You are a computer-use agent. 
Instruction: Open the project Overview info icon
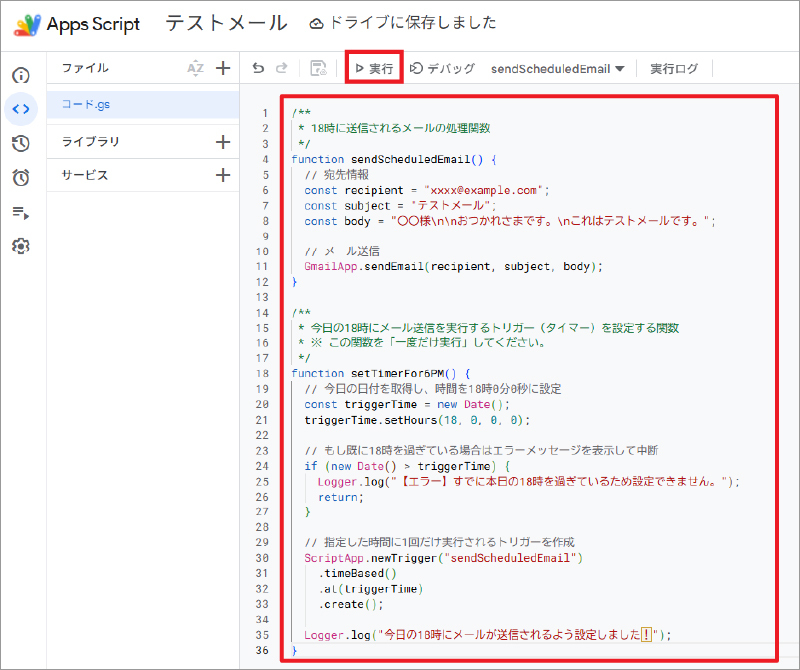point(20,76)
